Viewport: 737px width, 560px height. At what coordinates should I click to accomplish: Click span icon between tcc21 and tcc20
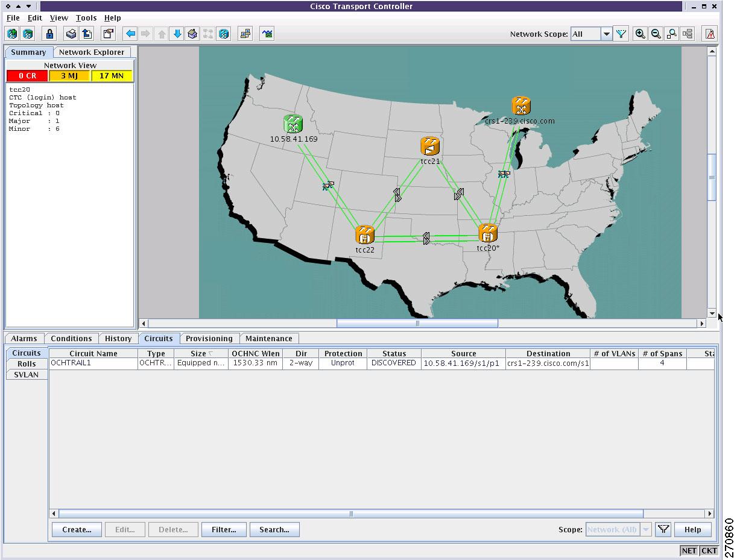(459, 194)
